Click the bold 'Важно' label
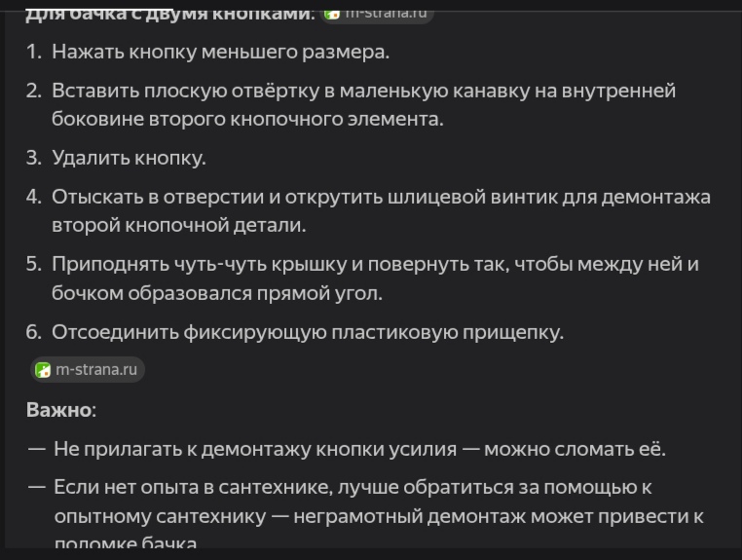Screen dimensions: 742x560 tap(58, 409)
